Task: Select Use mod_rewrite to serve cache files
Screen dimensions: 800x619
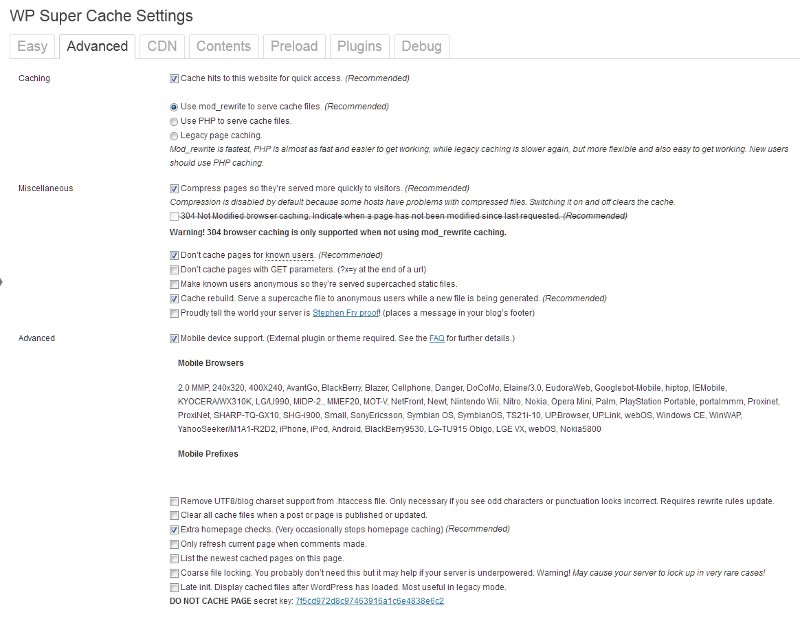Action: tap(174, 107)
